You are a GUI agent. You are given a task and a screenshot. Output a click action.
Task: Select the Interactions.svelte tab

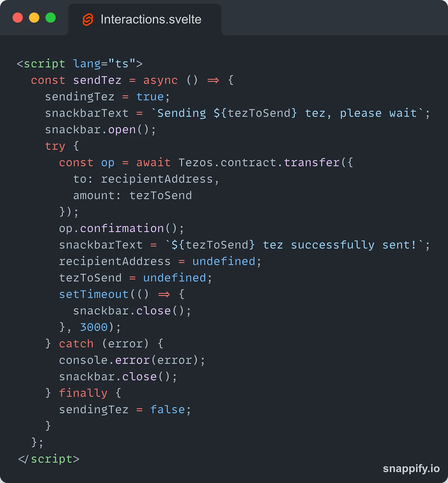click(145, 20)
